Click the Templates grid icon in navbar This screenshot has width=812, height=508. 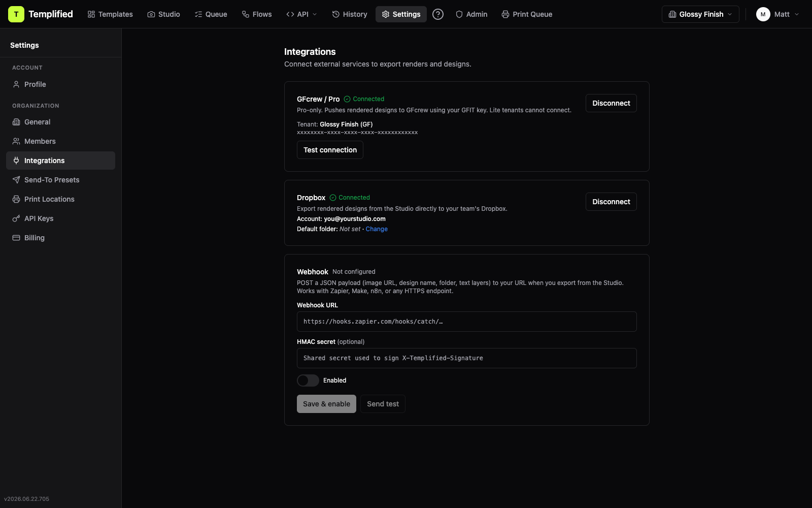[91, 14]
